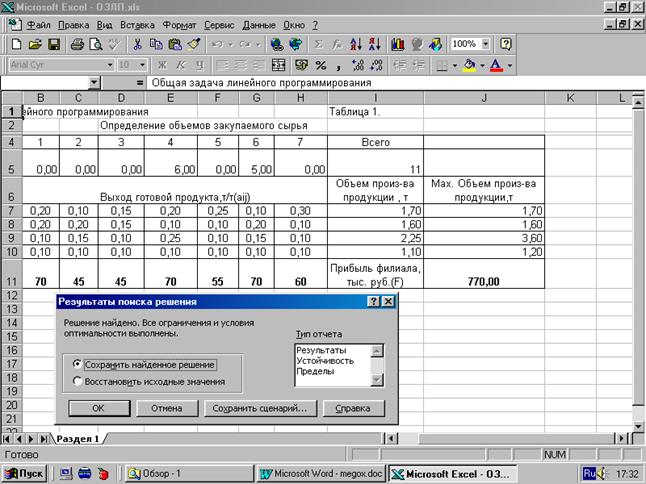The width and height of the screenshot is (646, 484).
Task: Expand the Borders dropdown arrow
Action: click(455, 65)
